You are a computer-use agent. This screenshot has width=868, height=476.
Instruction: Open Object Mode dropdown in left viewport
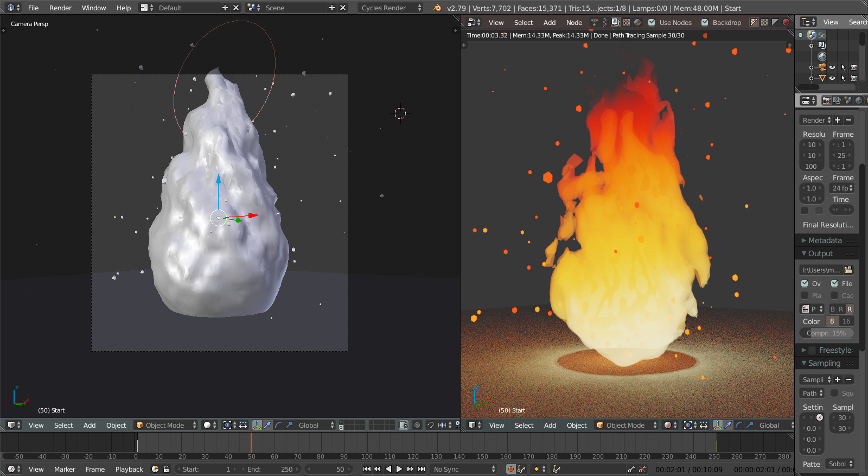click(166, 425)
